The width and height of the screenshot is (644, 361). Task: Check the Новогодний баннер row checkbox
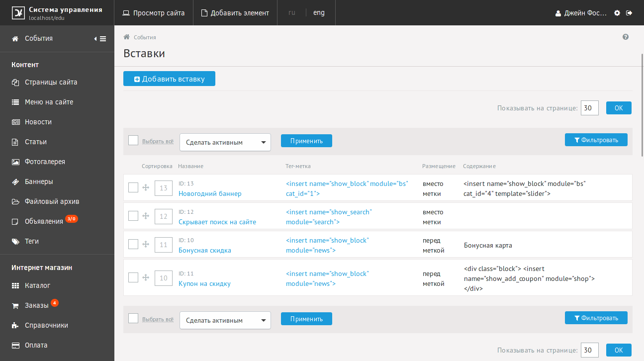133,187
